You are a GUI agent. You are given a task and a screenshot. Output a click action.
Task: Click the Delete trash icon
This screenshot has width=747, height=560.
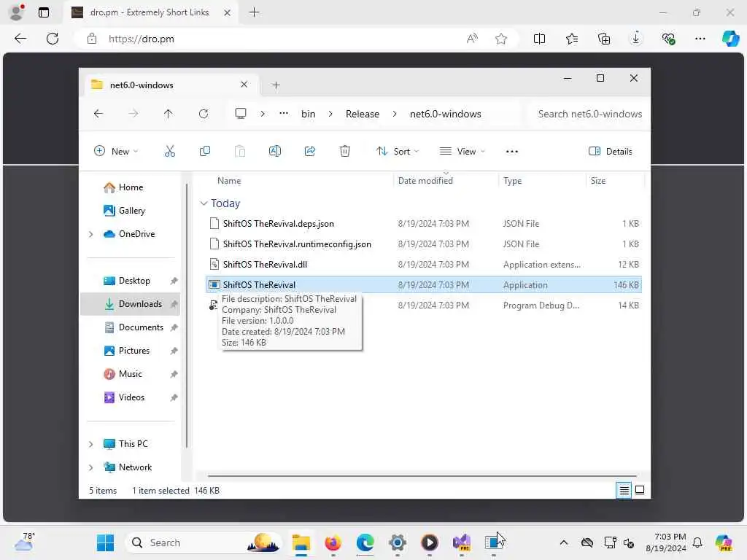click(345, 152)
